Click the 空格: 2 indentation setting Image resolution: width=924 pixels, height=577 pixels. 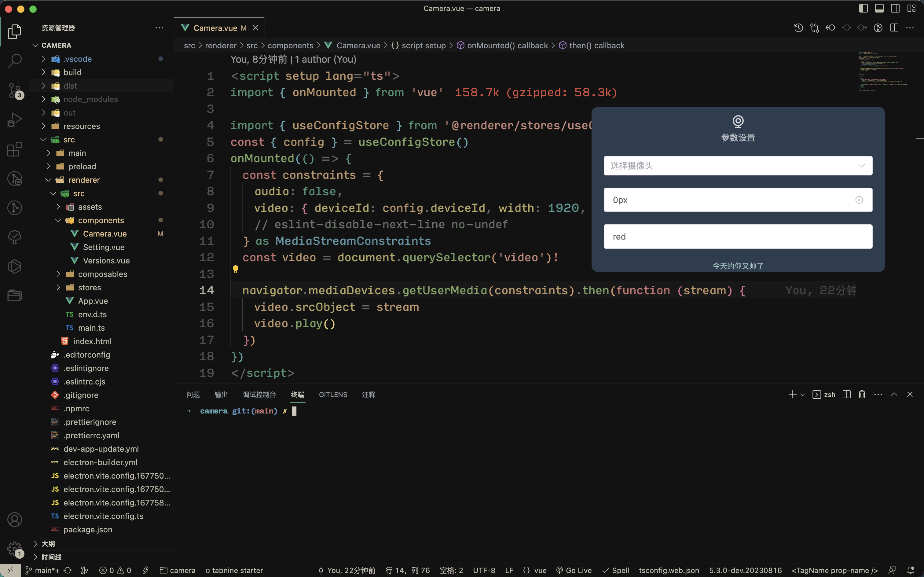click(451, 570)
